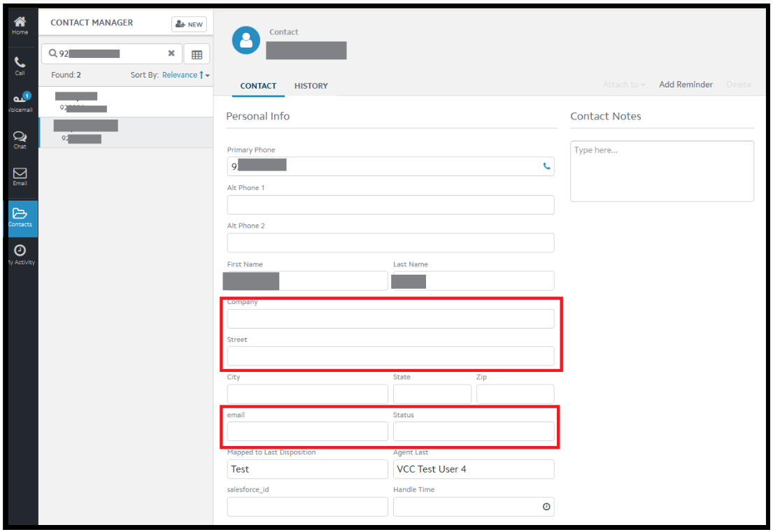Click the salesforce_id field
Screen dimensions: 773x532
pos(307,506)
